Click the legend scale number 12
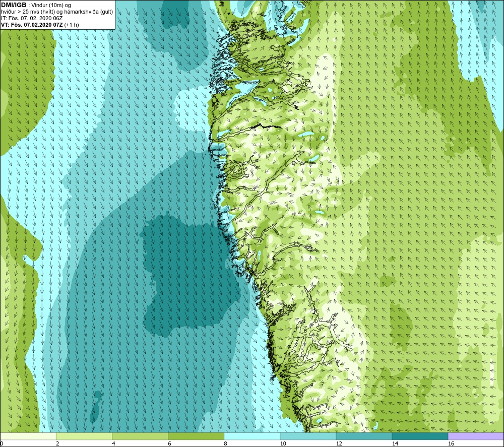 point(339,443)
